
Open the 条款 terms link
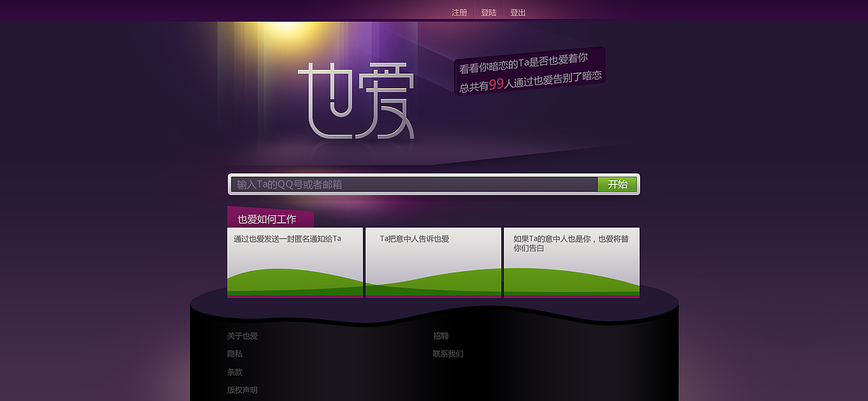coord(235,372)
